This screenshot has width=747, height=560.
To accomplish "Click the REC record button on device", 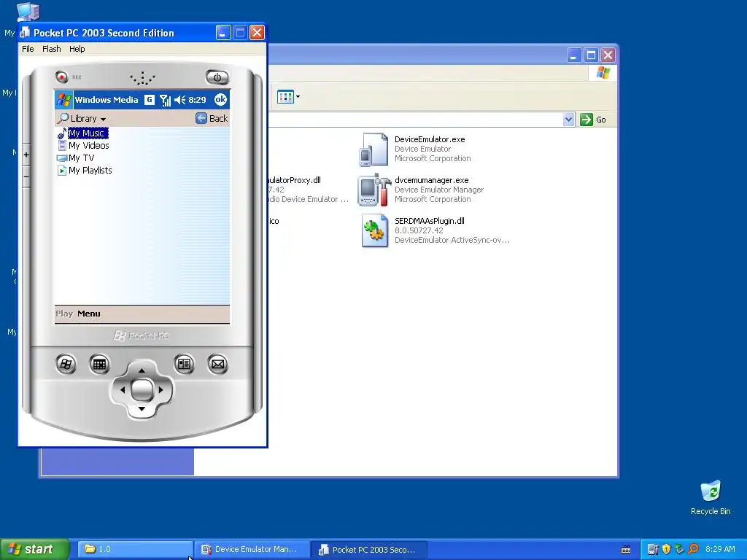I will [61, 77].
